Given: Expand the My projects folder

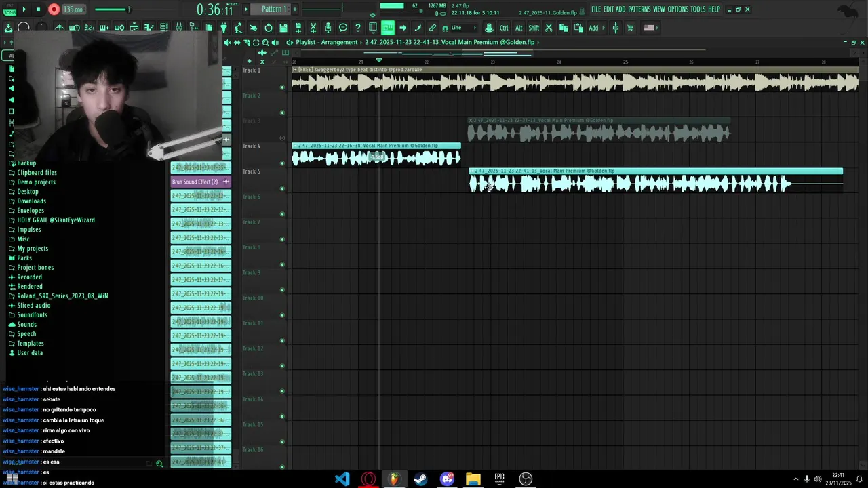Looking at the screenshot, I should point(33,248).
